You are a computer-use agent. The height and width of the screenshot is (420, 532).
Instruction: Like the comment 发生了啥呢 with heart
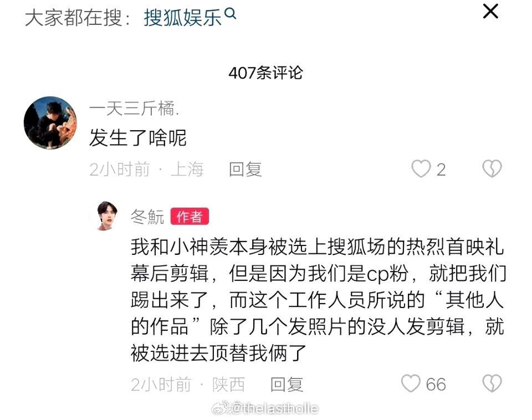tap(421, 168)
